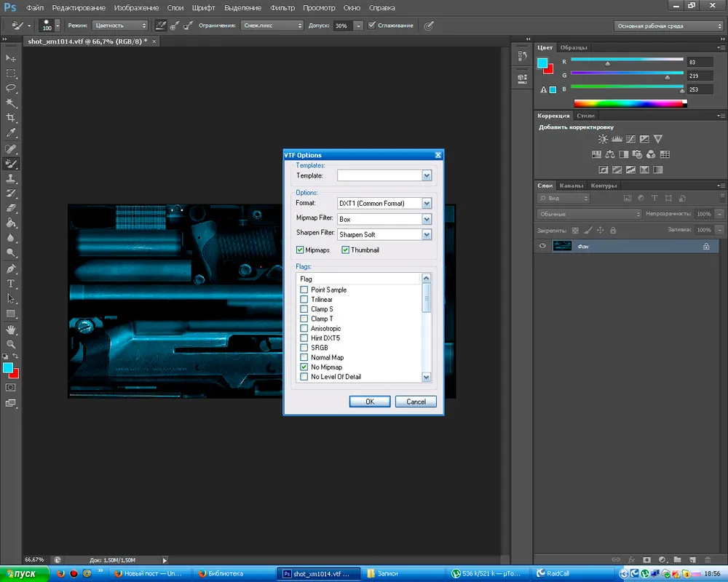Viewport: 728px width, 582px height.
Task: Select the Eyedropper tool
Action: coord(11,133)
